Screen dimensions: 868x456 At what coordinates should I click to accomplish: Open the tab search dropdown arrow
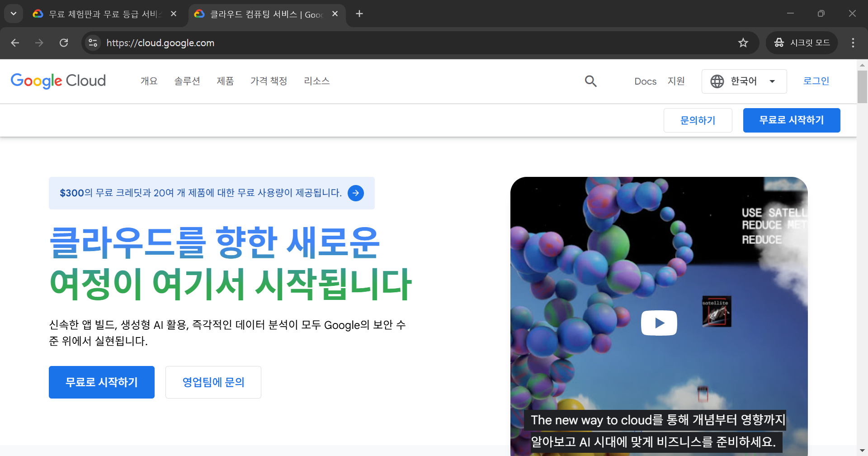[x=14, y=14]
